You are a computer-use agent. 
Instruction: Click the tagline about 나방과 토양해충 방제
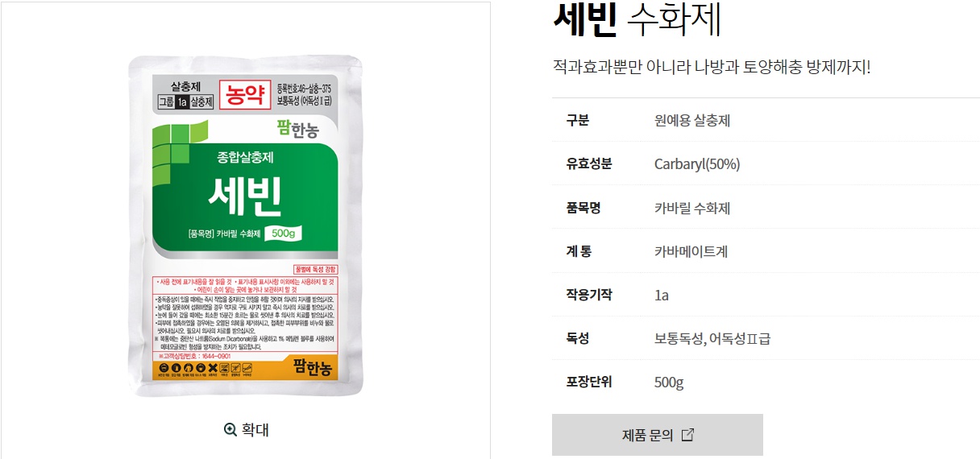[712, 67]
